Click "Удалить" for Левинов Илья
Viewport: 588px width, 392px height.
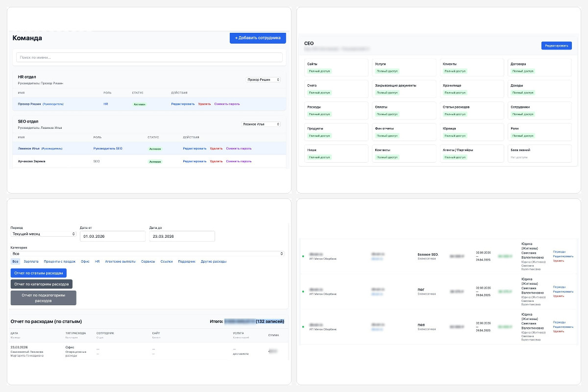pos(216,148)
